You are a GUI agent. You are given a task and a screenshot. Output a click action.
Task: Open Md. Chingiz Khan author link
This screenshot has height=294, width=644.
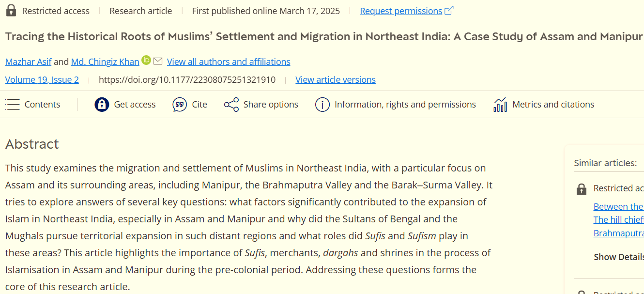pos(105,62)
